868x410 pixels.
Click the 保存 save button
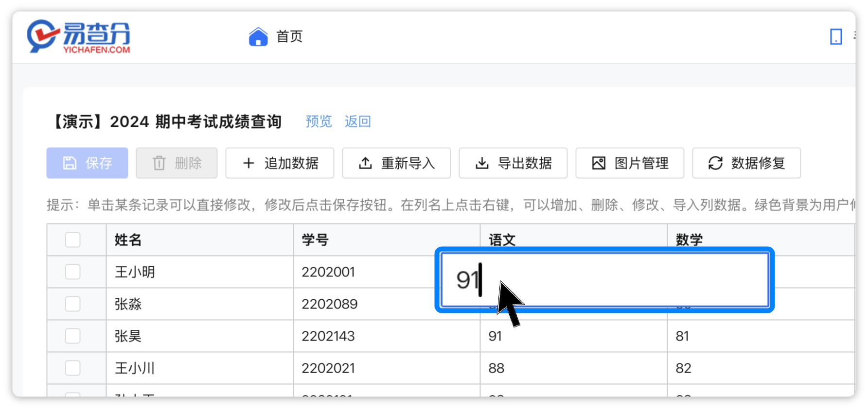[x=88, y=163]
